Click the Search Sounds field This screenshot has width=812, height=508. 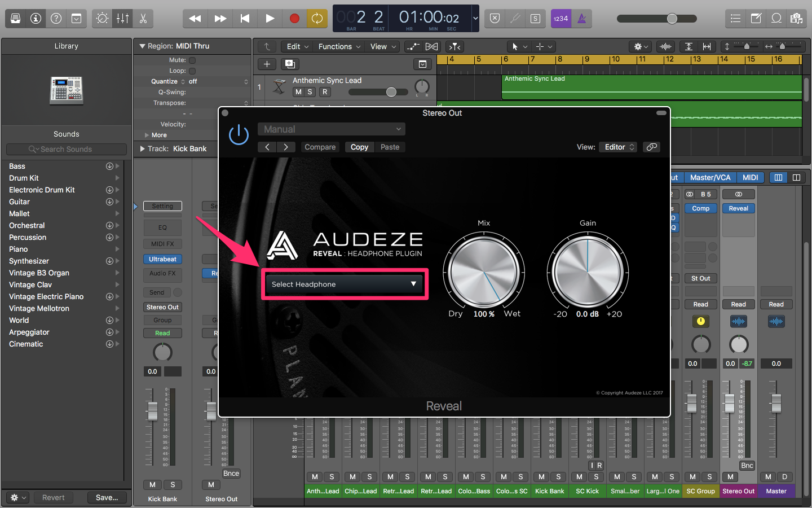(67, 149)
